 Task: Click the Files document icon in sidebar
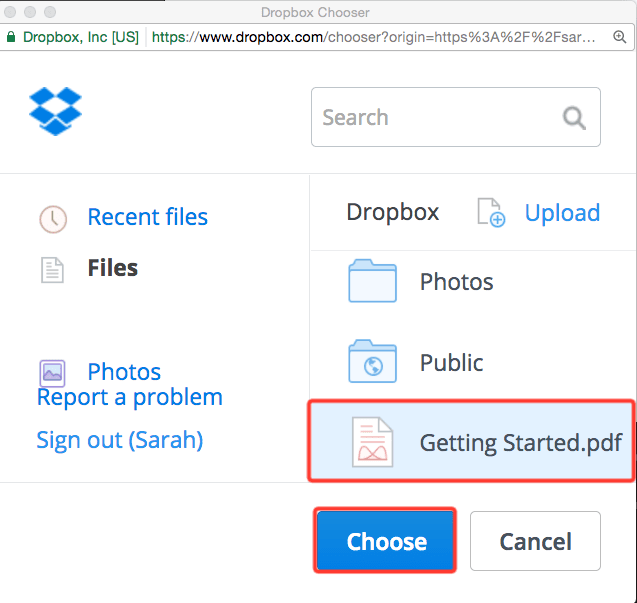coord(51,269)
